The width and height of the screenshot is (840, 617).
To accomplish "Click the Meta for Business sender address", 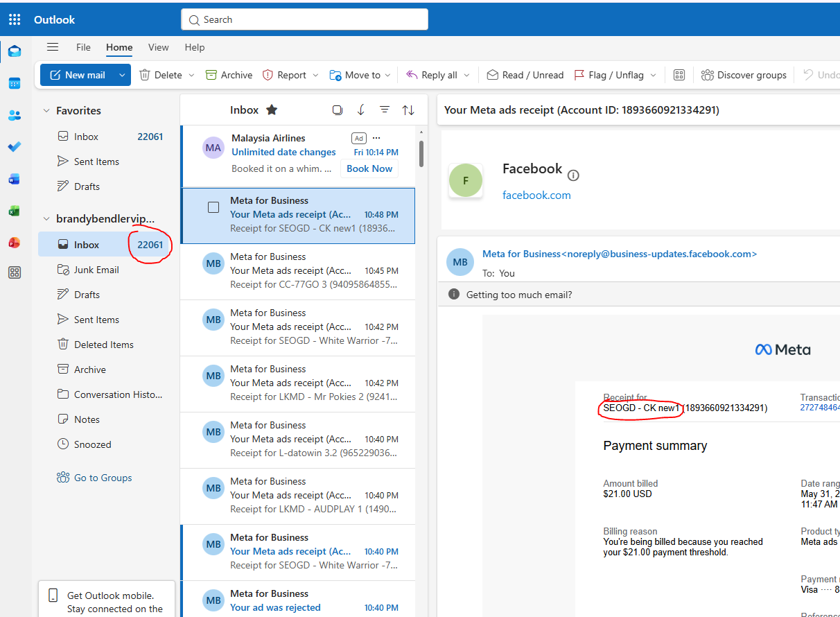I will pos(620,254).
